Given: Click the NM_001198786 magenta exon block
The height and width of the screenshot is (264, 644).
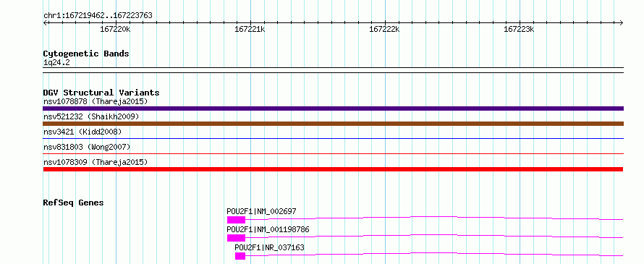Looking at the screenshot, I should click(x=236, y=238).
